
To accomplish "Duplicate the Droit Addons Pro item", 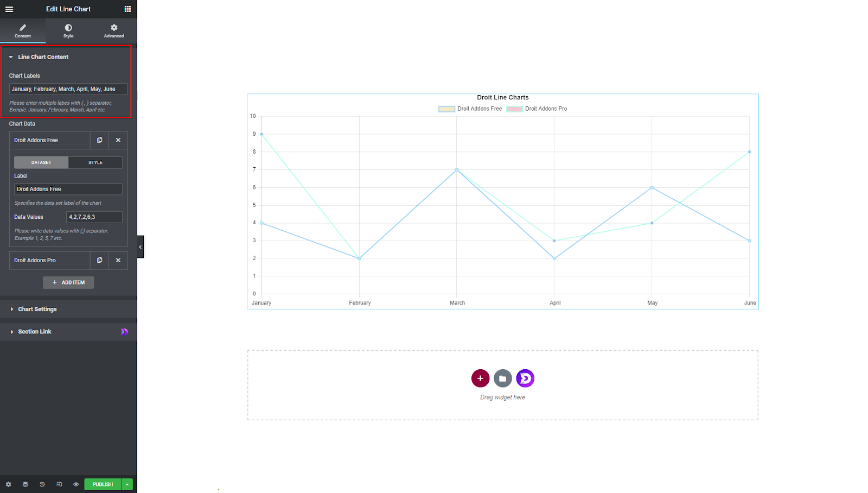I will point(99,261).
